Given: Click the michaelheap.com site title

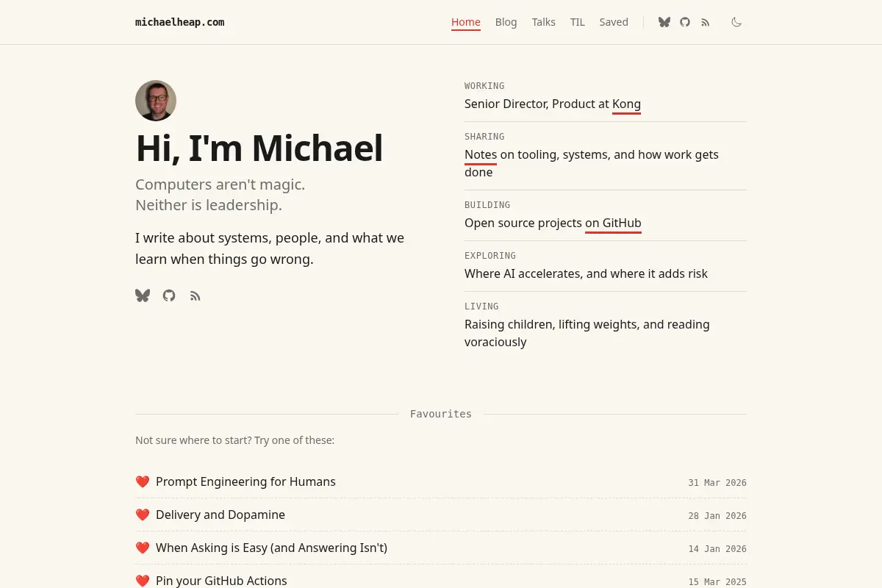Looking at the screenshot, I should pos(180,22).
